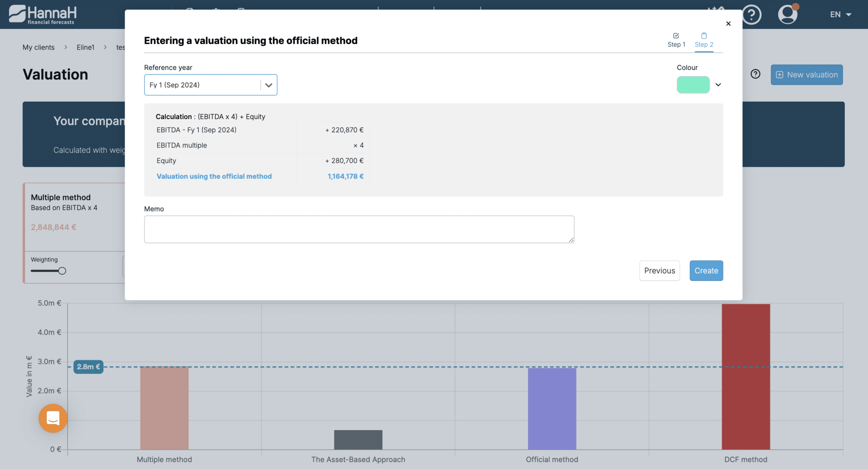This screenshot has height=469, width=868.
Task: Pick the mint green colour swatch
Action: pos(693,85)
